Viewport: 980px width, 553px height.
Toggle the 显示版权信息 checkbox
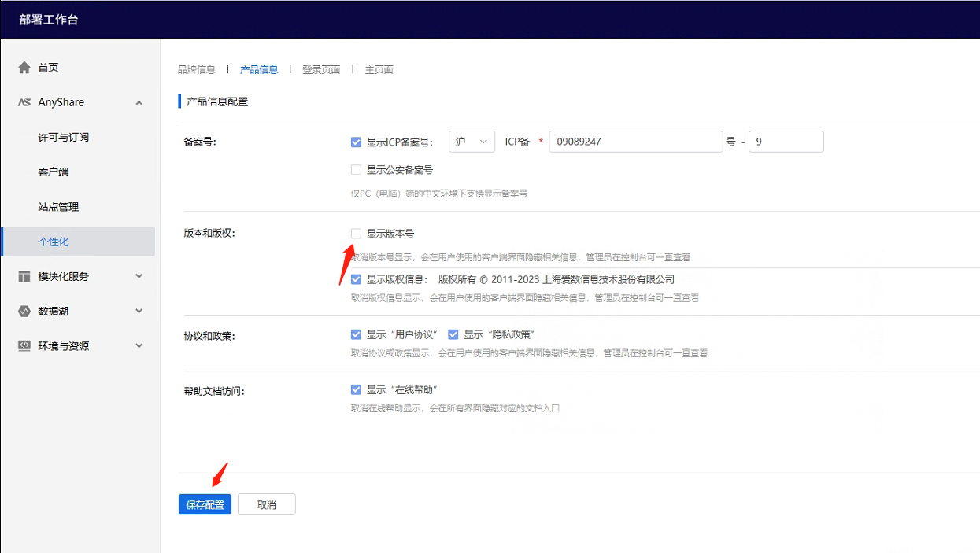coord(356,279)
